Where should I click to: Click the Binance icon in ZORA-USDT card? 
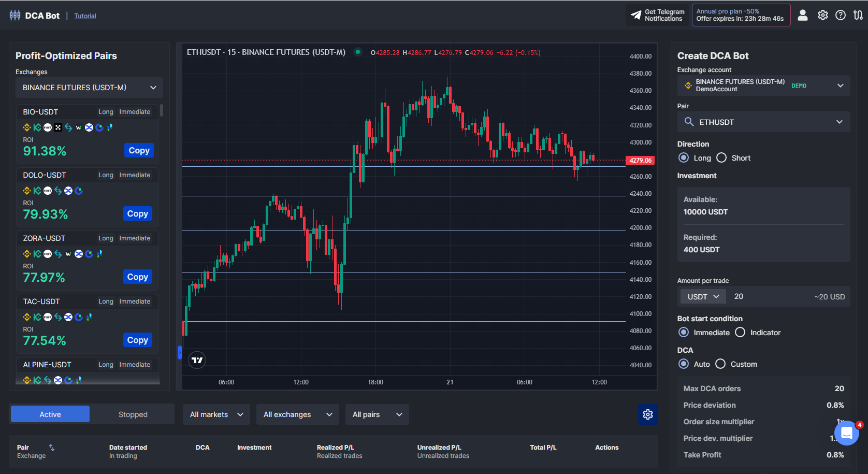pyautogui.click(x=27, y=254)
